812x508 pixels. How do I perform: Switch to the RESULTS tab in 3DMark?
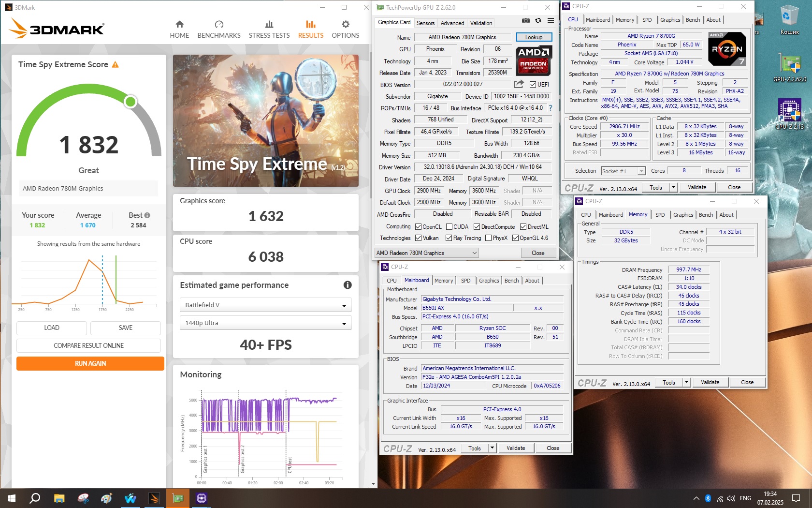click(311, 29)
